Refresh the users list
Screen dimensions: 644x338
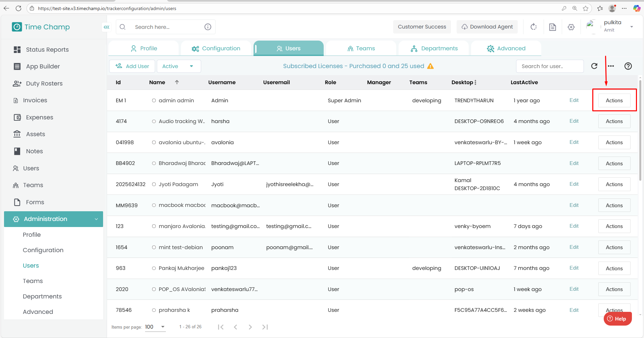[x=594, y=66]
